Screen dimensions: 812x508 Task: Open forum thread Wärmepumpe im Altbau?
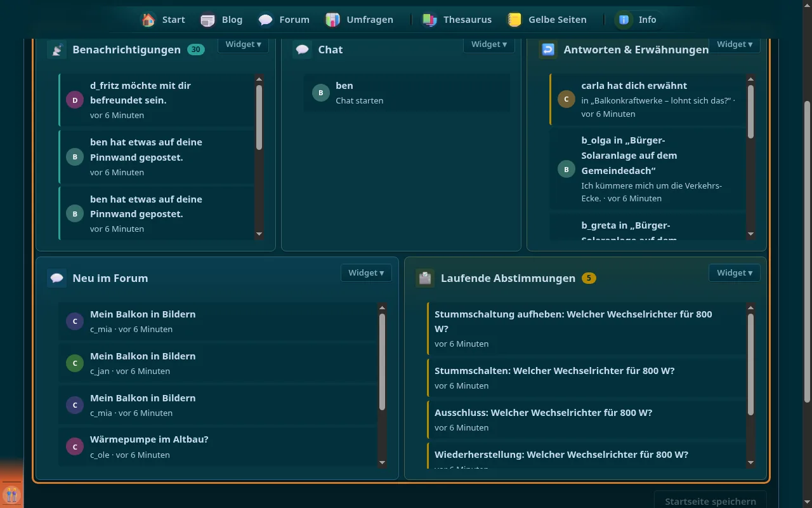(x=218, y=447)
